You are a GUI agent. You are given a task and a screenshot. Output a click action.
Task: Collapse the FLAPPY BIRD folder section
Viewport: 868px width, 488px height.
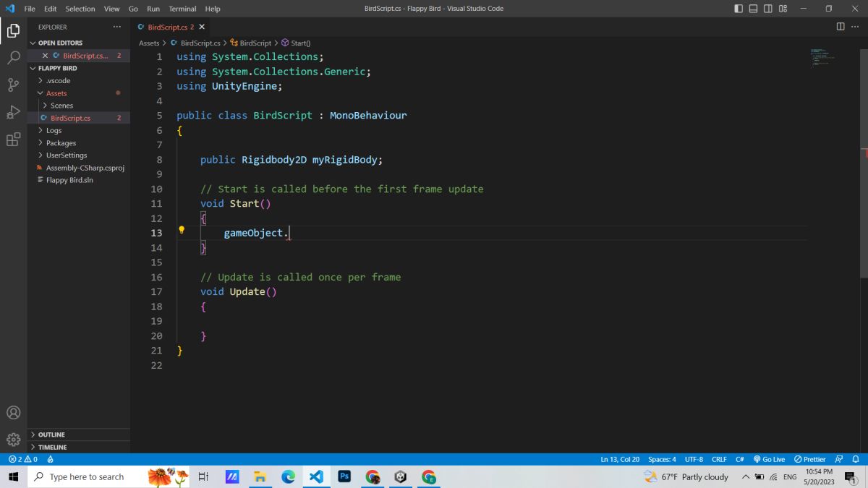[x=79, y=68]
